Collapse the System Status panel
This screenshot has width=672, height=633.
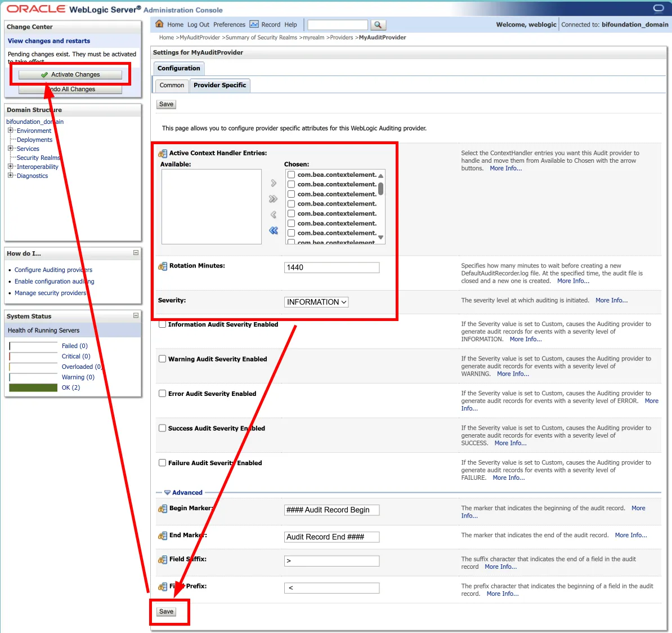click(136, 315)
